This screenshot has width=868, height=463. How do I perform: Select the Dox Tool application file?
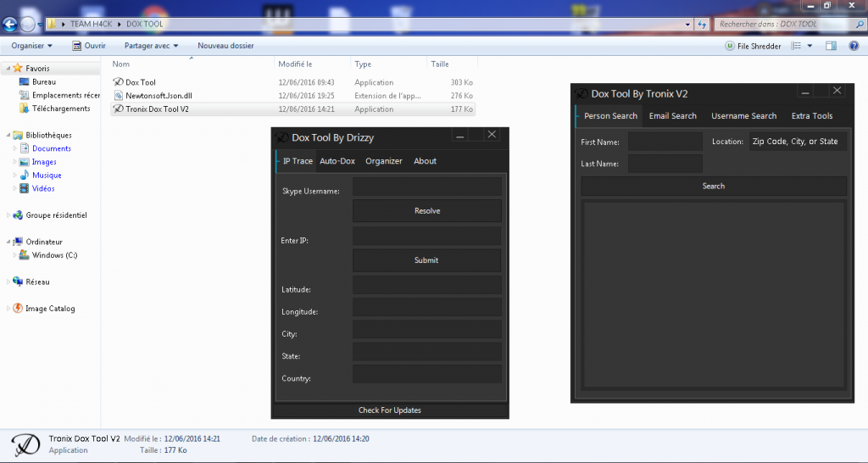(x=141, y=82)
